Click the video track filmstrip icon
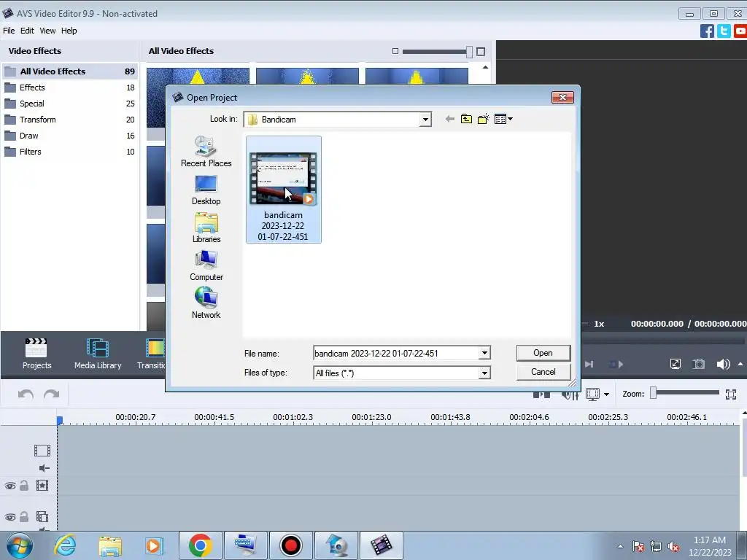This screenshot has width=747, height=560. click(42, 451)
